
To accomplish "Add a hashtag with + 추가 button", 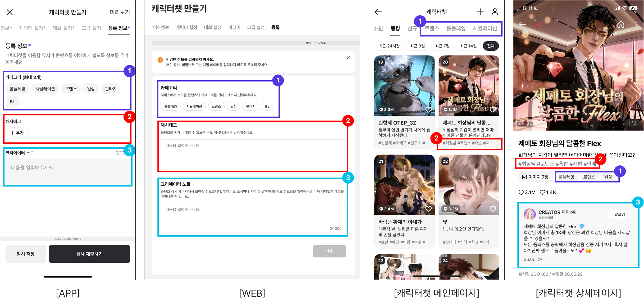I will click(x=17, y=133).
